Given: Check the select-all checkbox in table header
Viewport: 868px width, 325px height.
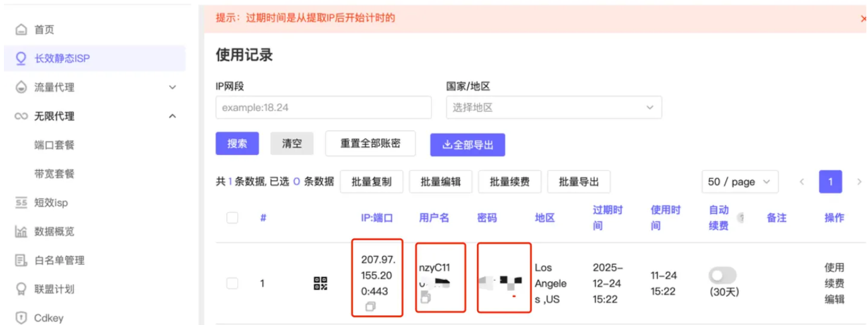Looking at the screenshot, I should [x=232, y=218].
